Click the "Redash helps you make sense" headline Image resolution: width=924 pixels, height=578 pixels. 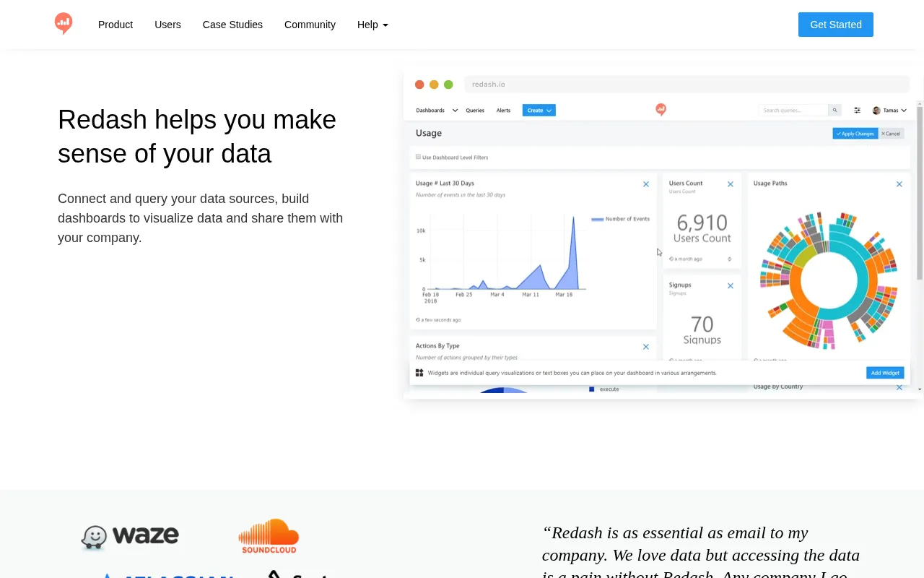tap(197, 137)
